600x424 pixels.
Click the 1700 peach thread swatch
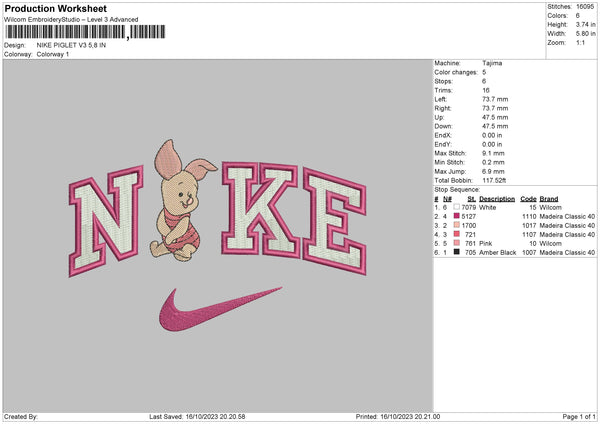click(x=457, y=225)
